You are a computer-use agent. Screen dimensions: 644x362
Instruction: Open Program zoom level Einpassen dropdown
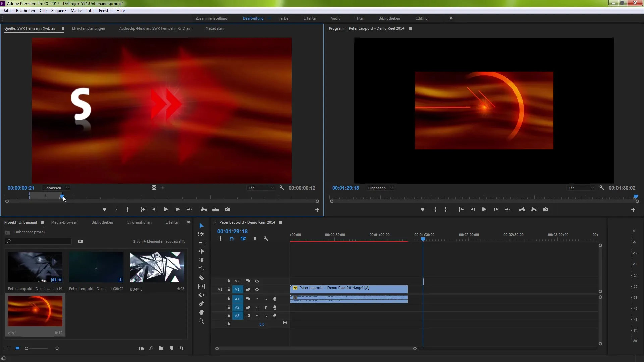pos(380,188)
